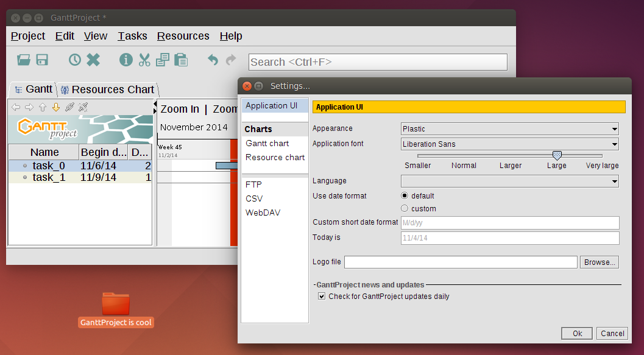Open task properties info icon
Screen dimensions: 644x355
[126, 60]
